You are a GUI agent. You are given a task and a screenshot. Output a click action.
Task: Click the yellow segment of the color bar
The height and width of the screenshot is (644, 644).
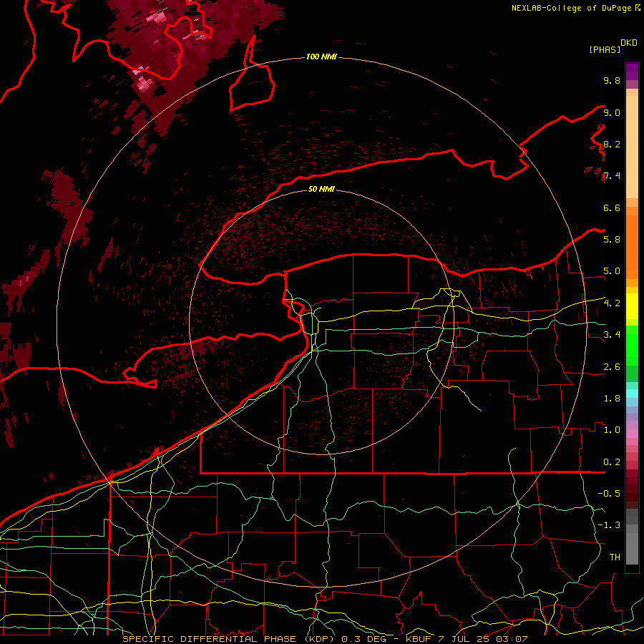coord(632,306)
